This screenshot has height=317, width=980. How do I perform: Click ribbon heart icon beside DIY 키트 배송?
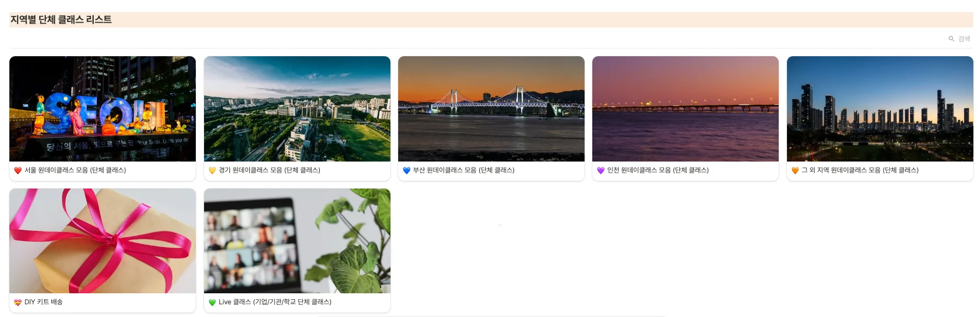[18, 302]
